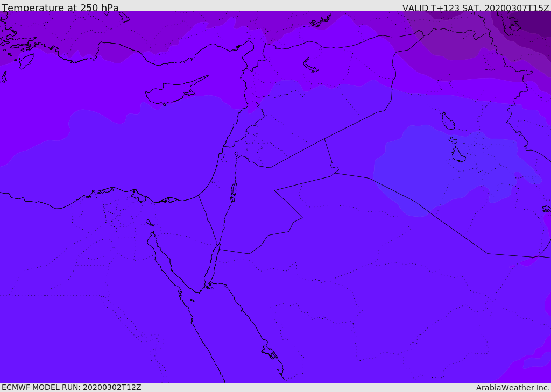Select the Dead Sea on the map
The width and height of the screenshot is (551, 392).
[234, 190]
